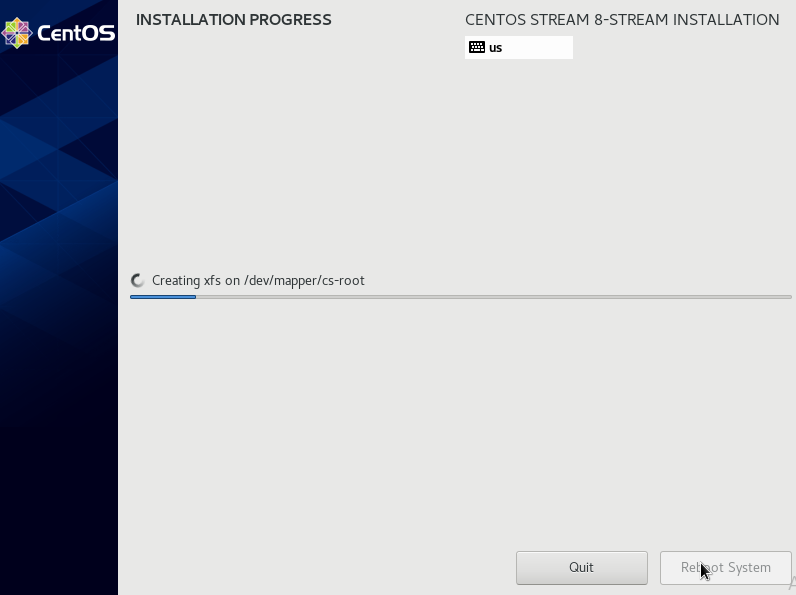Select the Creating xfs on /dev/mapper/cs-root status text
Viewport: 796px width, 595px height.
click(258, 281)
